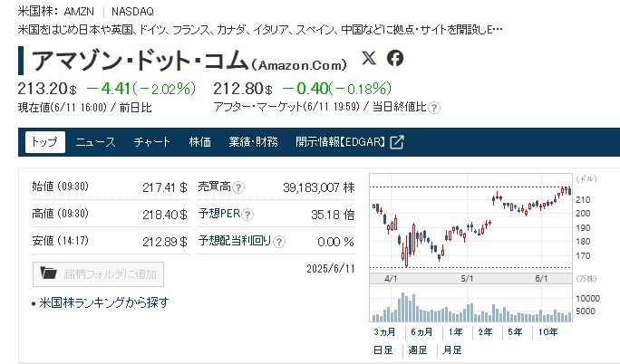Click ticker text 米国株: AMZN

coord(56,12)
